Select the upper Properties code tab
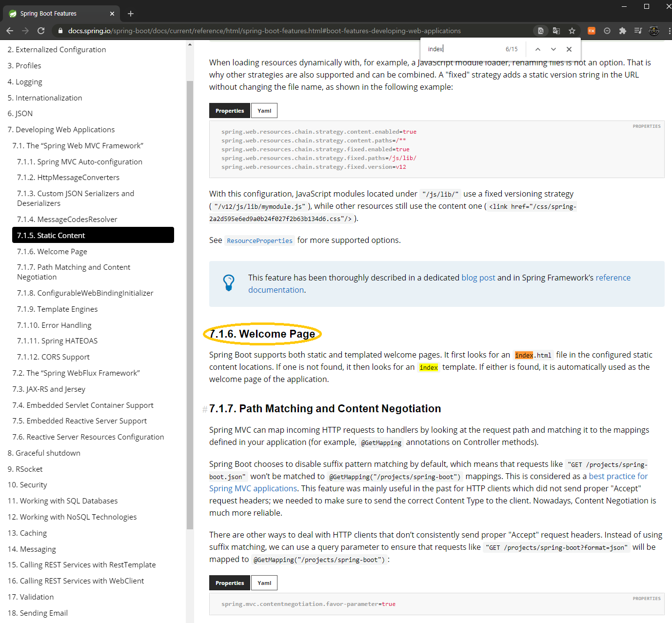The image size is (672, 623). click(x=230, y=111)
